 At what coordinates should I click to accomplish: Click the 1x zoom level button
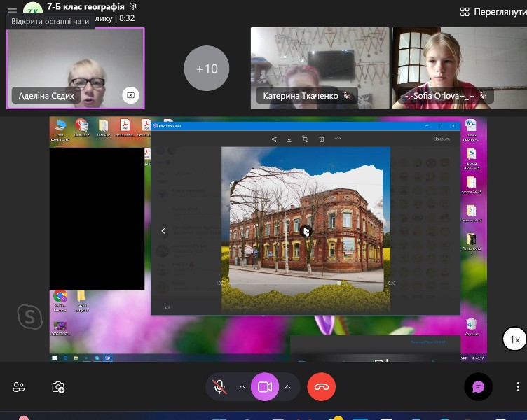pos(514,340)
